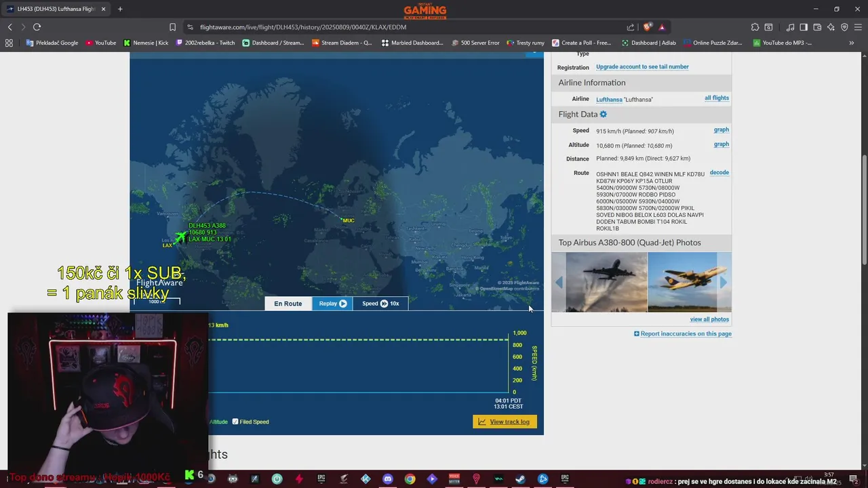The image size is (868, 488).
Task: Click the green aircraft icon on map
Action: 180,237
